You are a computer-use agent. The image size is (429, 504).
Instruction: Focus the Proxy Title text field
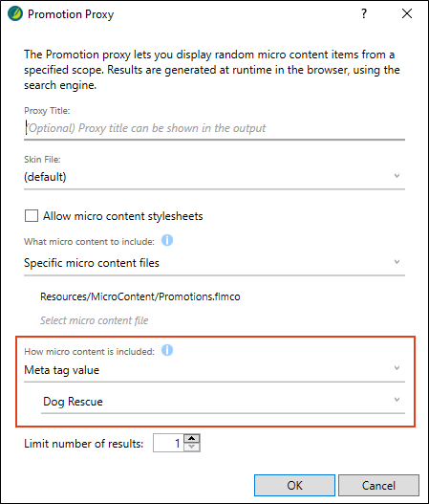[214, 128]
